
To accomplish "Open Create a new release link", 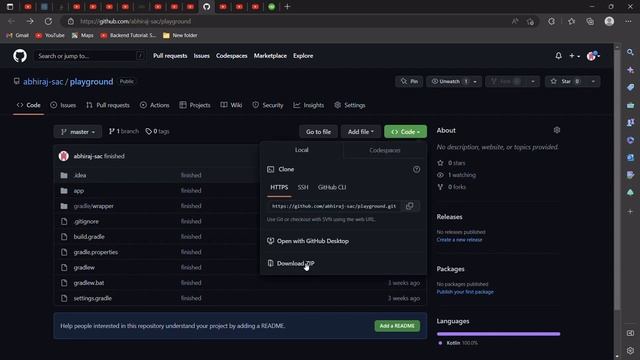I will tap(459, 240).
